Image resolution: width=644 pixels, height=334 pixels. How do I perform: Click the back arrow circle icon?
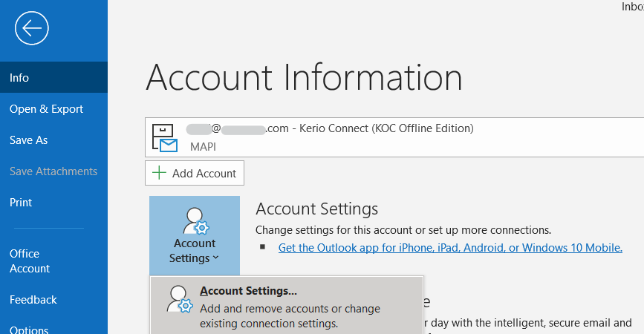click(32, 28)
